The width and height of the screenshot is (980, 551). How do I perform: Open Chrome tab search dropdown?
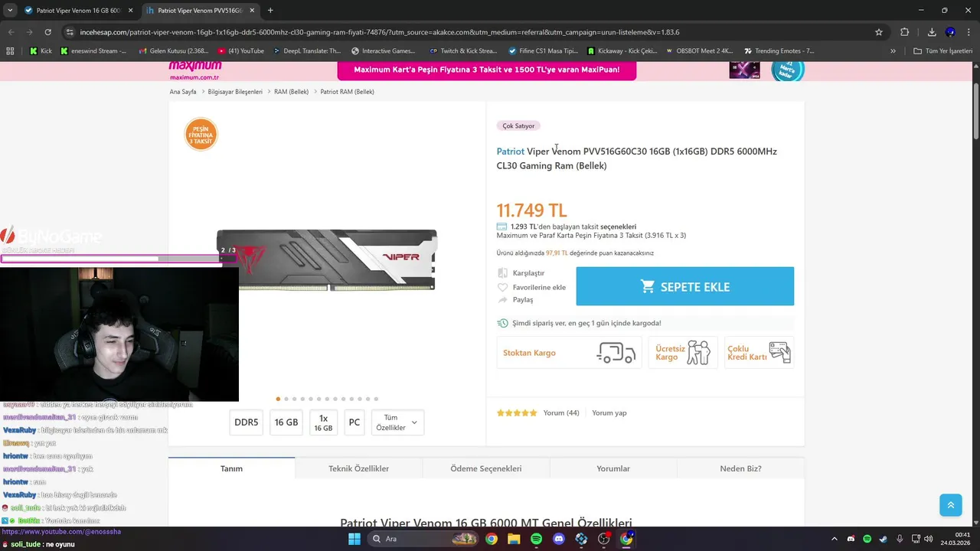(x=9, y=11)
